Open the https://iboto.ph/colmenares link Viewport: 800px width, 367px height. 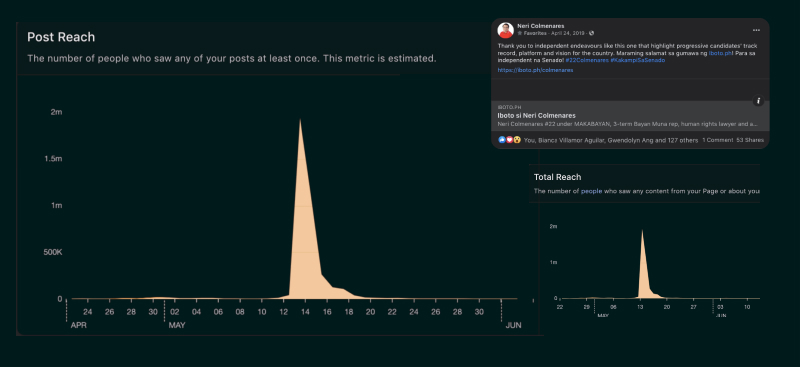coord(535,70)
